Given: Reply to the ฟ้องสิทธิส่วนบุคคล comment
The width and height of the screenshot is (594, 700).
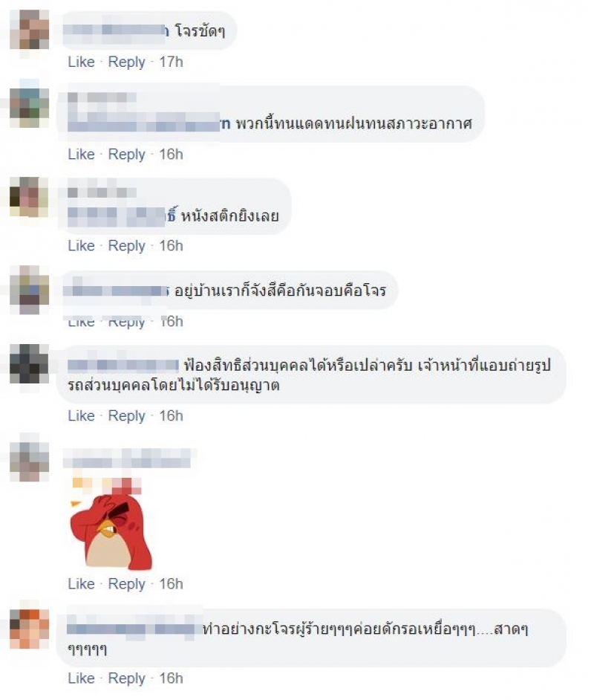Looking at the screenshot, I should tap(127, 415).
